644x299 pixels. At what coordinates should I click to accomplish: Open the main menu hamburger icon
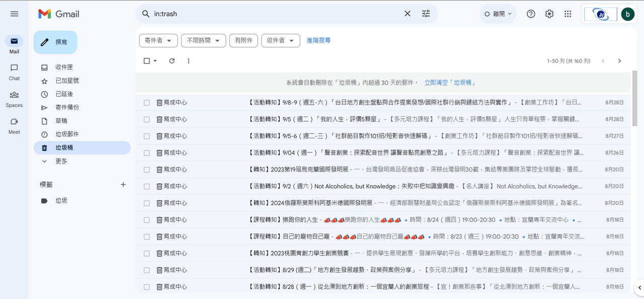point(14,14)
